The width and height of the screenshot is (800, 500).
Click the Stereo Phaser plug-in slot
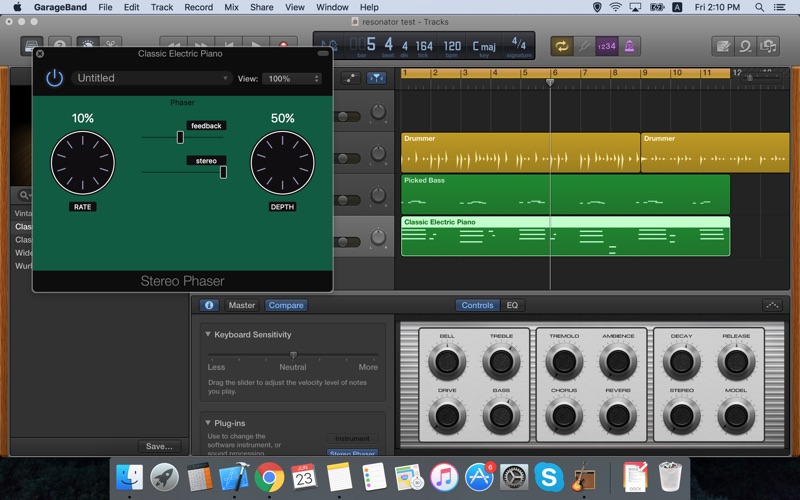tap(352, 453)
